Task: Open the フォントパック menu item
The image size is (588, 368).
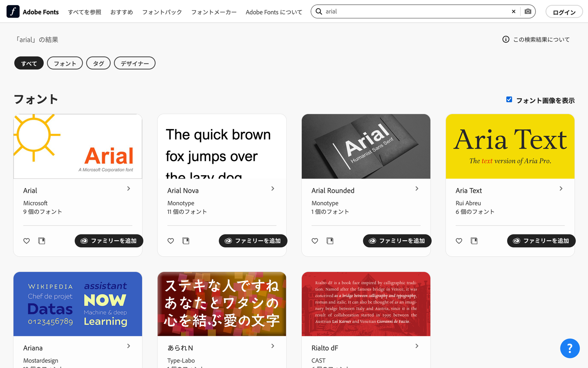Action: click(162, 12)
